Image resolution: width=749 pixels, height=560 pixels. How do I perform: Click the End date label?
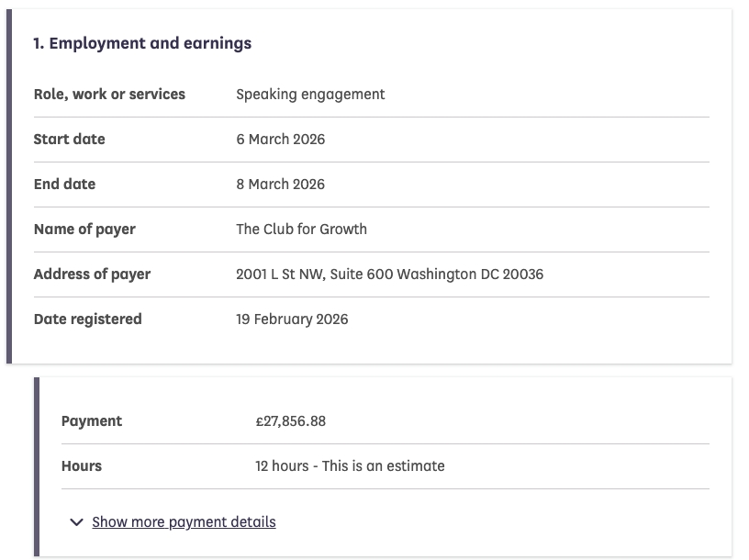pyautogui.click(x=64, y=184)
